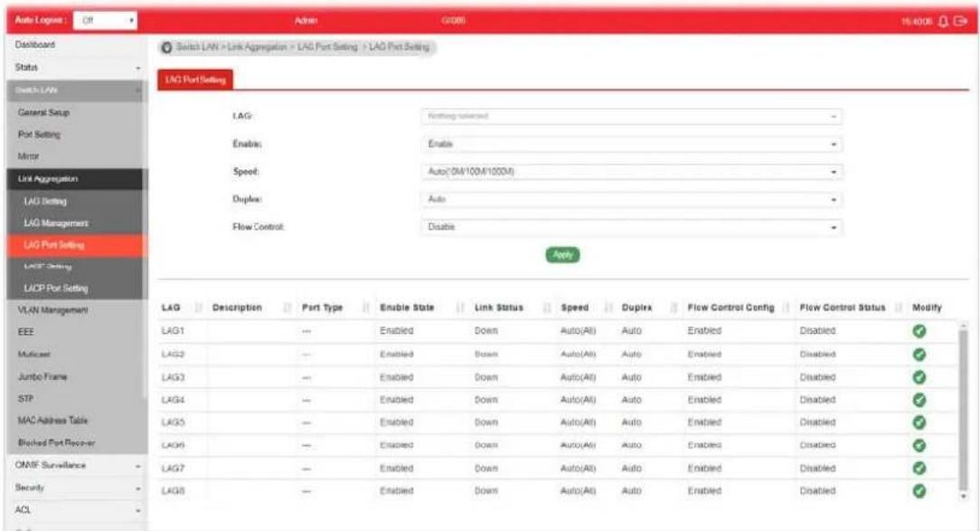
Task: Click the modify checkmark for LAG5
Action: click(x=919, y=422)
